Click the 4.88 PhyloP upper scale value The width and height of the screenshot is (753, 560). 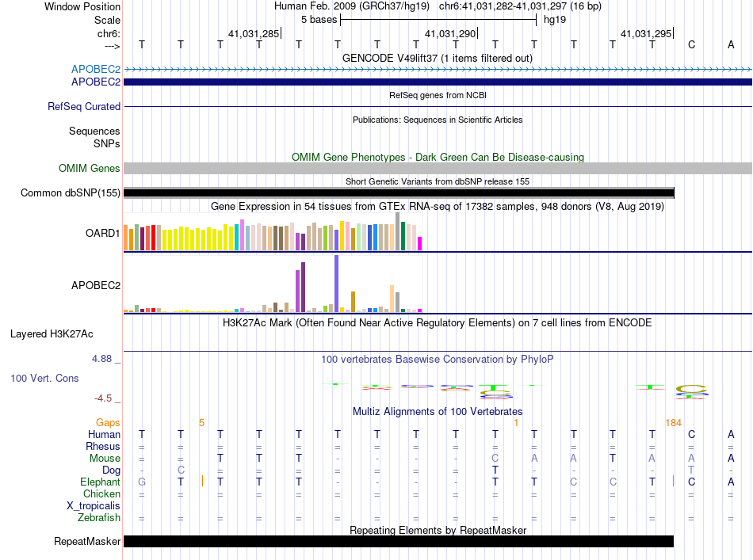tap(101, 359)
